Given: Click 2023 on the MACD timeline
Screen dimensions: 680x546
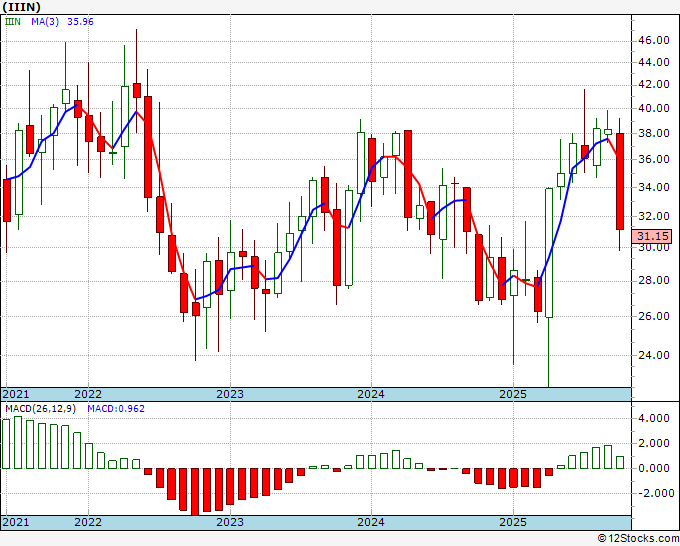Looking at the screenshot, I should (230, 522).
